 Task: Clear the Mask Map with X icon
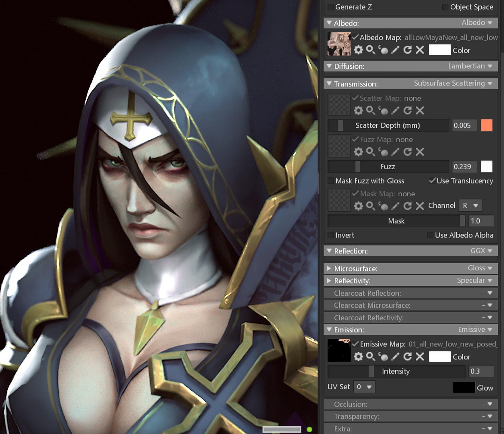pos(420,206)
